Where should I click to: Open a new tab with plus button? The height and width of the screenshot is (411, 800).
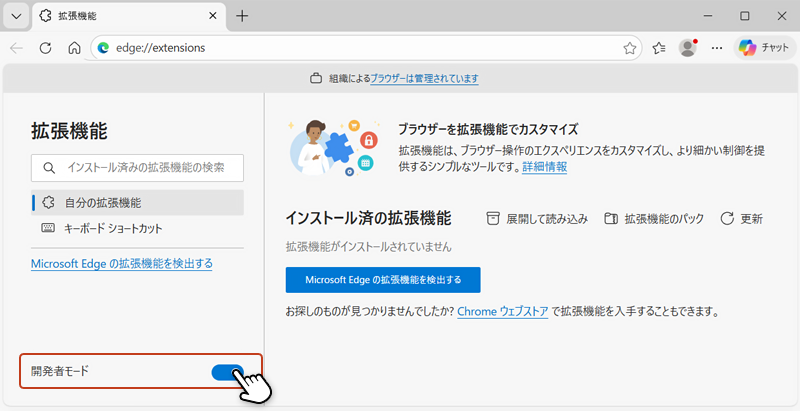point(242,16)
